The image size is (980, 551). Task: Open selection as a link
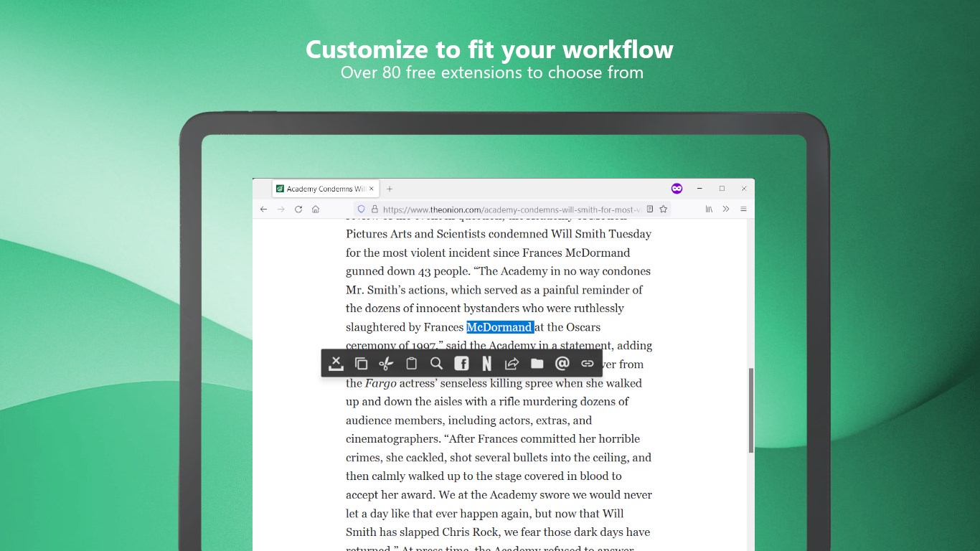tap(588, 364)
